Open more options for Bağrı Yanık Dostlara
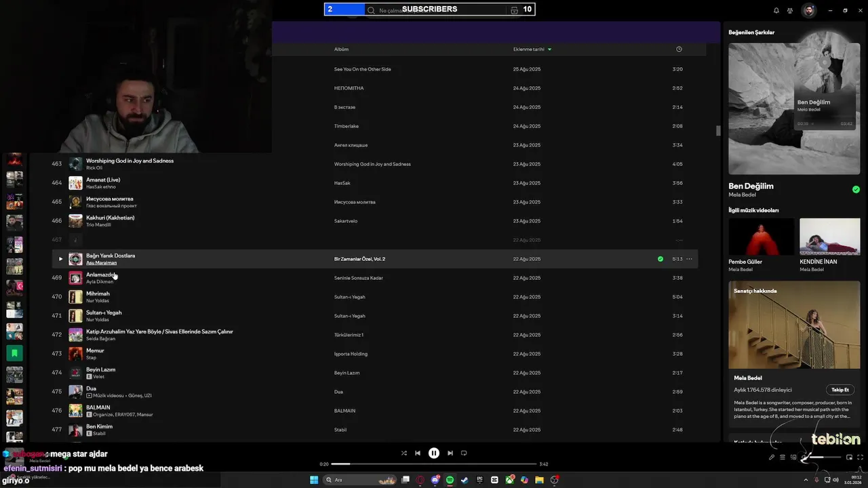The height and width of the screenshot is (488, 868). [689, 259]
